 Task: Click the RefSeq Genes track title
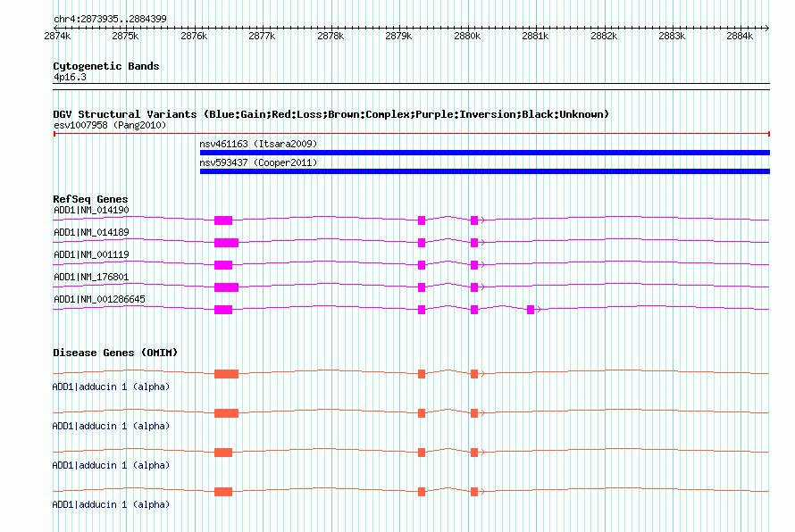(x=90, y=199)
